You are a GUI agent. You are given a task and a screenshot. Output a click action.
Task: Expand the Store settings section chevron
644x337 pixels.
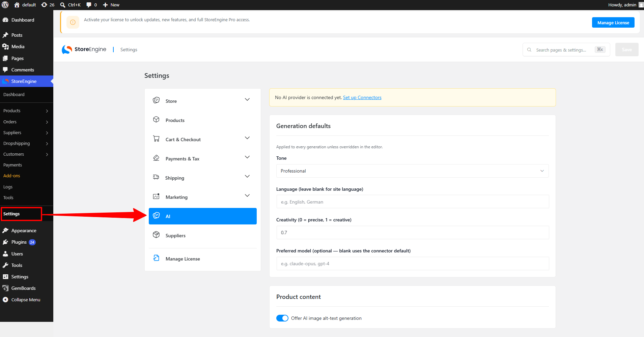(247, 99)
